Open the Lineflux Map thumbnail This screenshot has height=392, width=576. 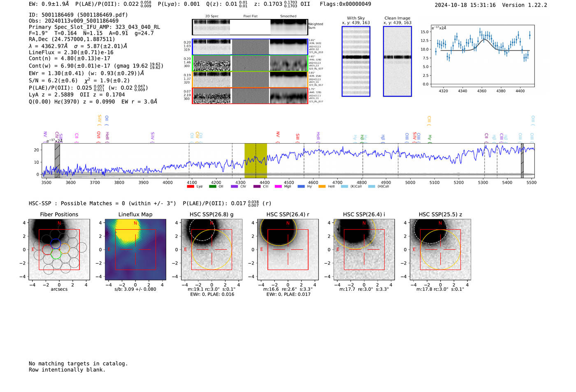click(x=135, y=250)
